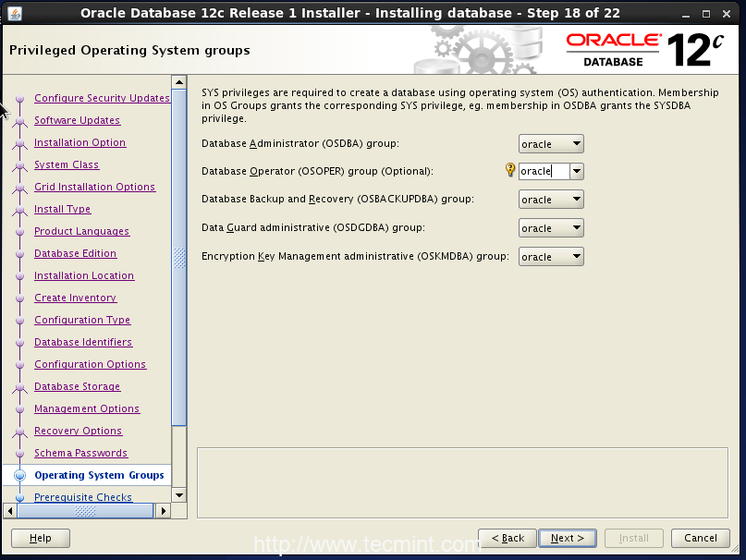Image resolution: width=746 pixels, height=560 pixels.
Task: Jump to System Class step
Action: 67,164
